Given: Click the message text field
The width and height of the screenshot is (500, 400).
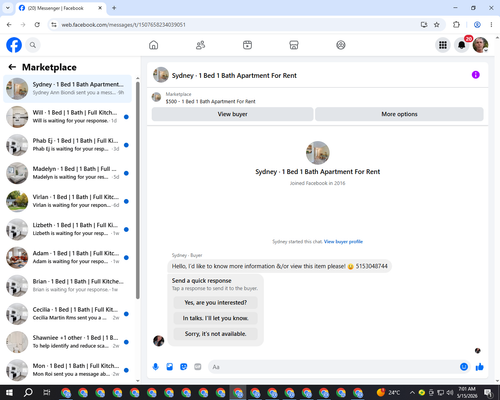Looking at the screenshot, I should (x=333, y=367).
